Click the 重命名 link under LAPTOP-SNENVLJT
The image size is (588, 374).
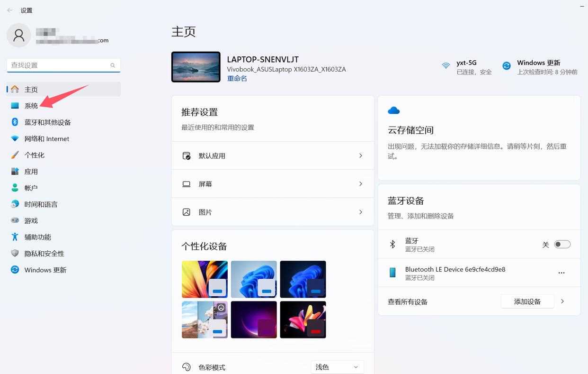coord(237,78)
